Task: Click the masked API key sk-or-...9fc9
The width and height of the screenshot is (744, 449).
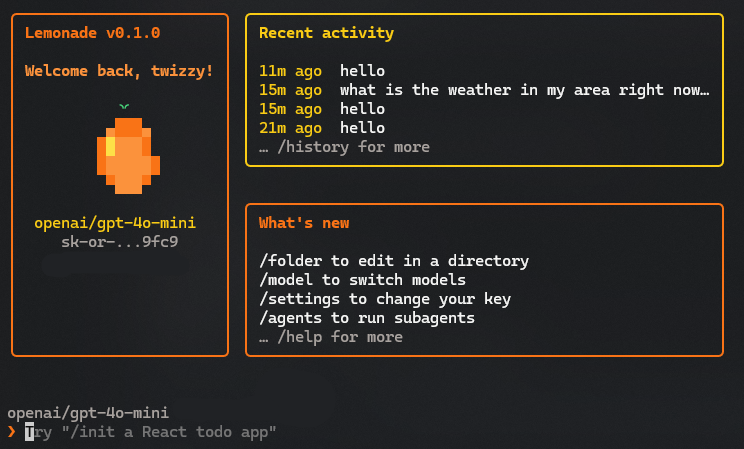Action: click(120, 242)
